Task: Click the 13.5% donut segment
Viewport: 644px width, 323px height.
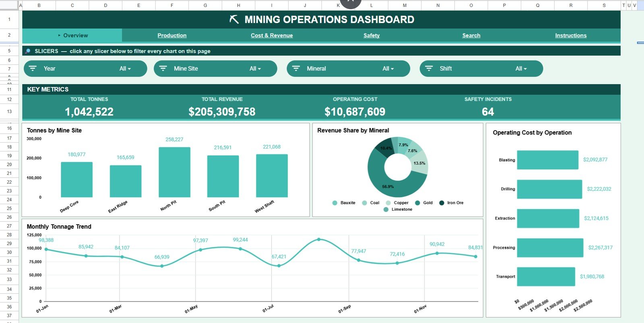Action: 420,163
